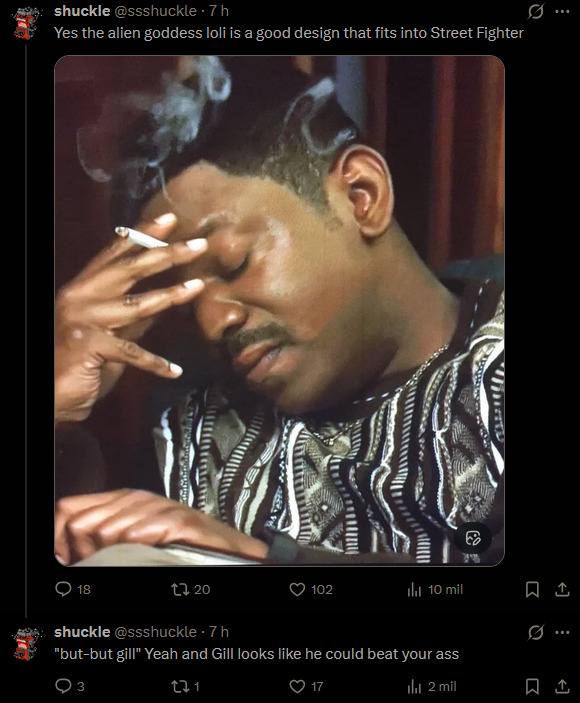
Task: Reply to the Gill tweet
Action: [x=63, y=686]
